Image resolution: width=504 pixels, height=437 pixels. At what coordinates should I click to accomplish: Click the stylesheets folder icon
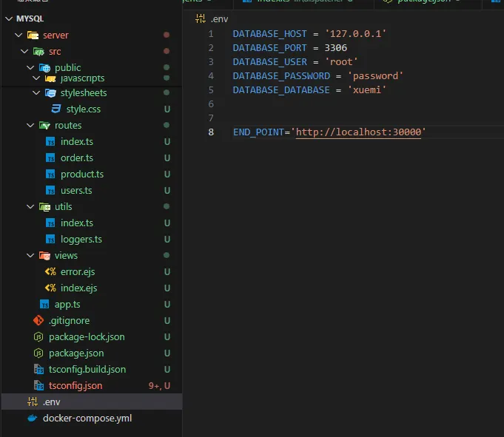[x=50, y=93]
